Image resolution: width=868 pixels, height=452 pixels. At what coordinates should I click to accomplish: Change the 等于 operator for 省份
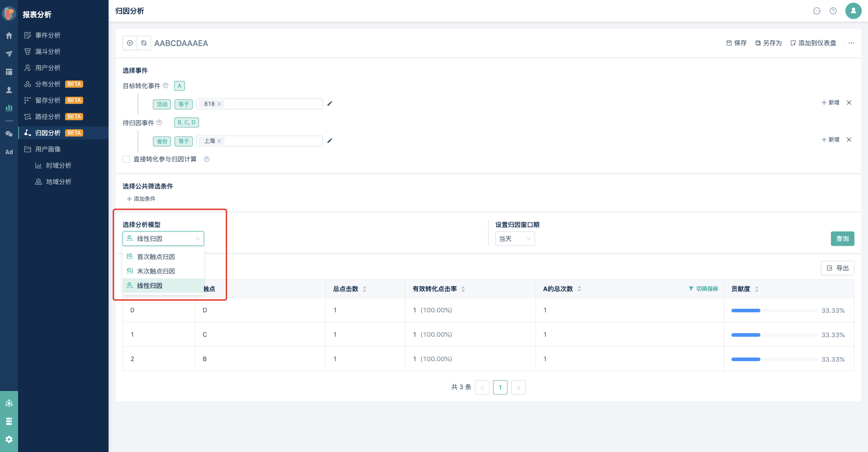tap(184, 141)
